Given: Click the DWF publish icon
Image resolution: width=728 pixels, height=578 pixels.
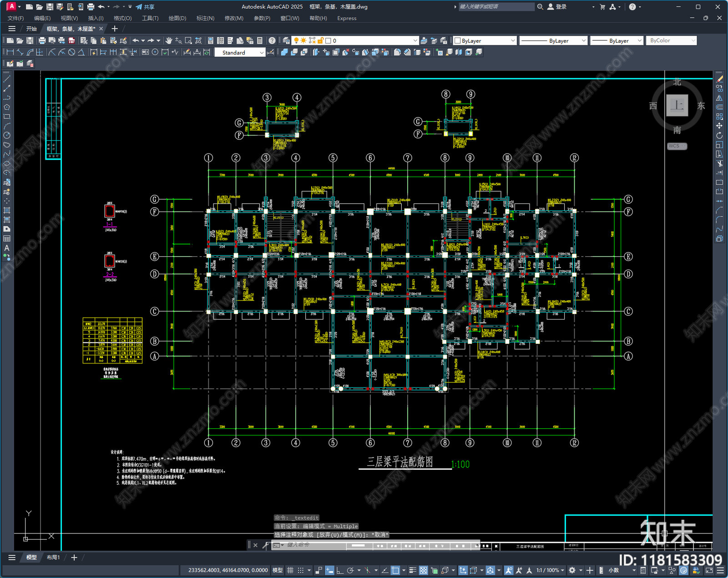Looking at the screenshot, I should click(71, 41).
